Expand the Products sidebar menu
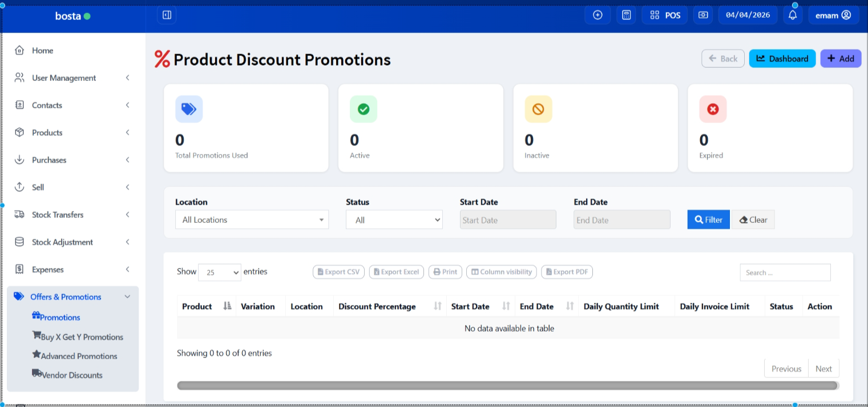The image size is (868, 407). [x=72, y=133]
